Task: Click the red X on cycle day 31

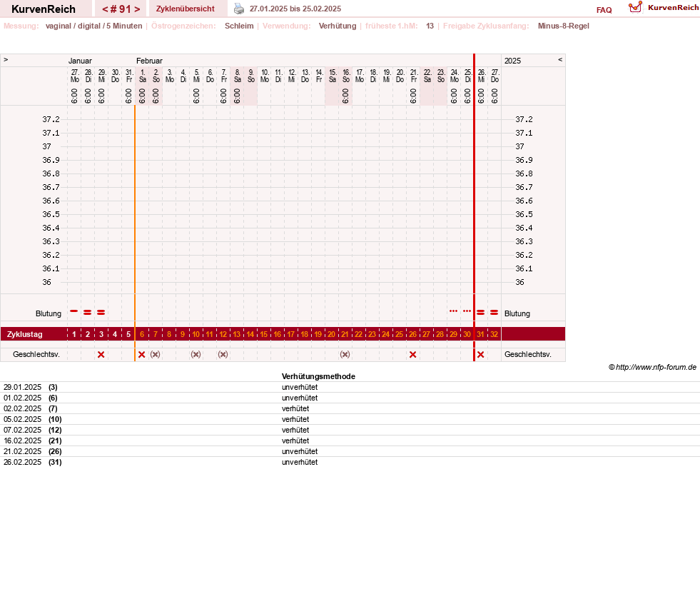Action: click(x=480, y=355)
